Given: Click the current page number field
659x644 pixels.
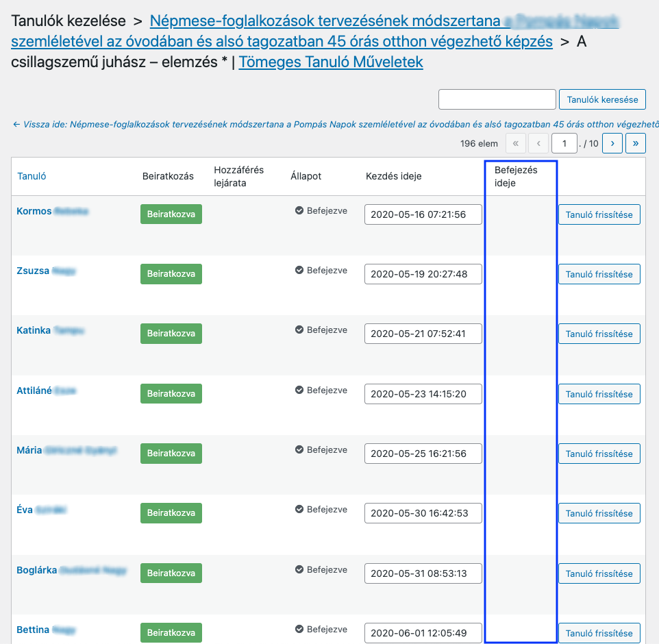Looking at the screenshot, I should pyautogui.click(x=564, y=143).
